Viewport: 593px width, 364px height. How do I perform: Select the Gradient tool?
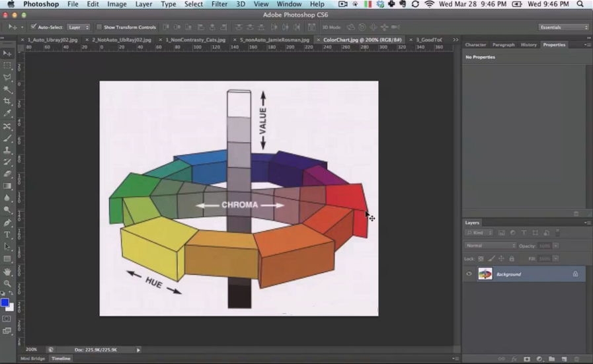pos(7,186)
